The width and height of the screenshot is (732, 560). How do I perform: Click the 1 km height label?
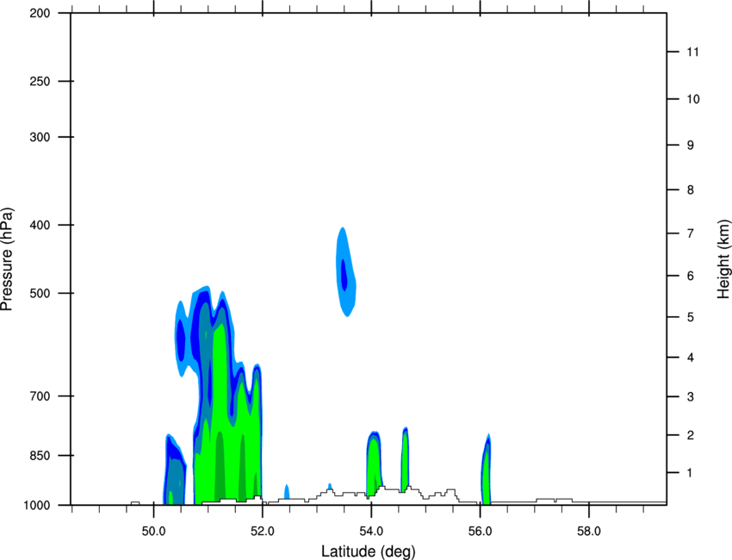pyautogui.click(x=691, y=473)
